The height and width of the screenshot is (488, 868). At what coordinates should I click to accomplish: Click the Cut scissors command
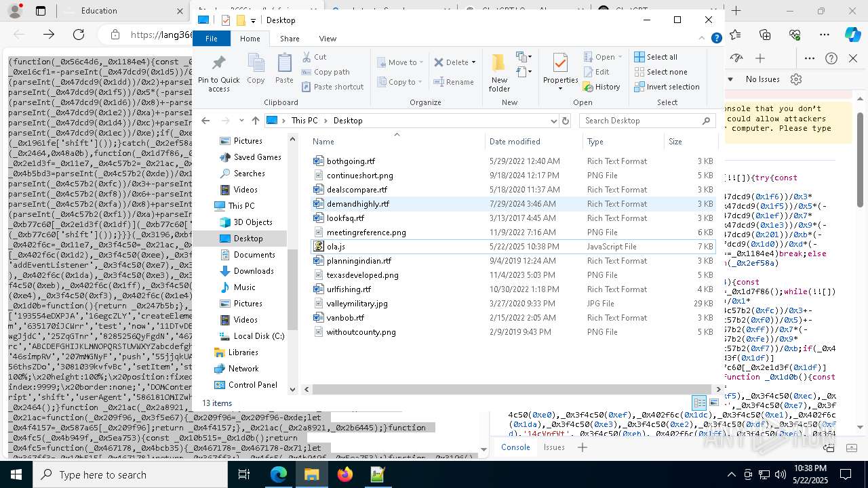(314, 57)
